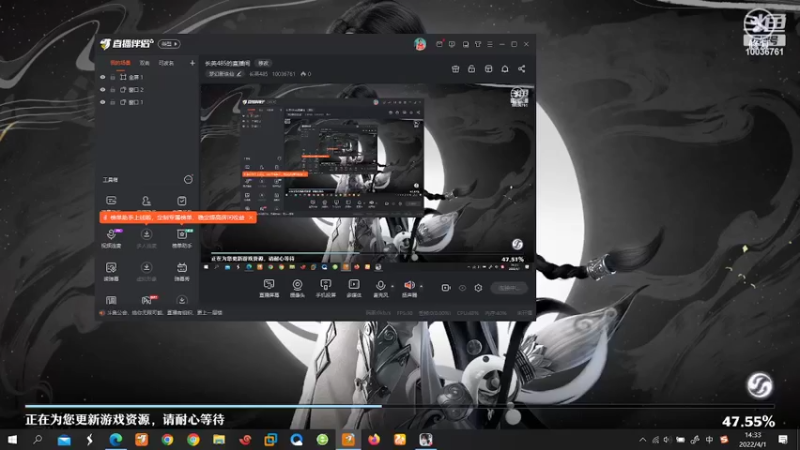Close the orange tooltip banner
800x450 pixels.
(251, 217)
